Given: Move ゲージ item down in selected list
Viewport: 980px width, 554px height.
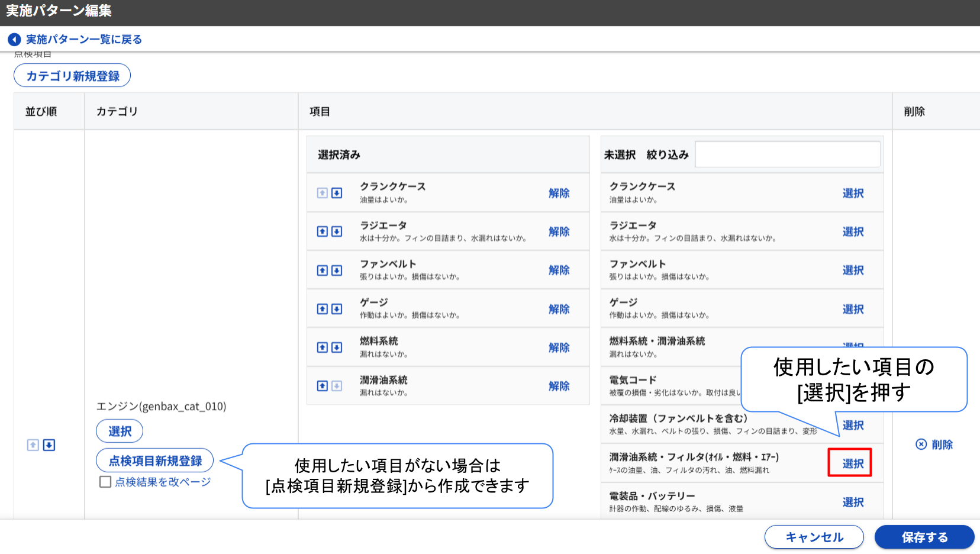Looking at the screenshot, I should coord(337,309).
